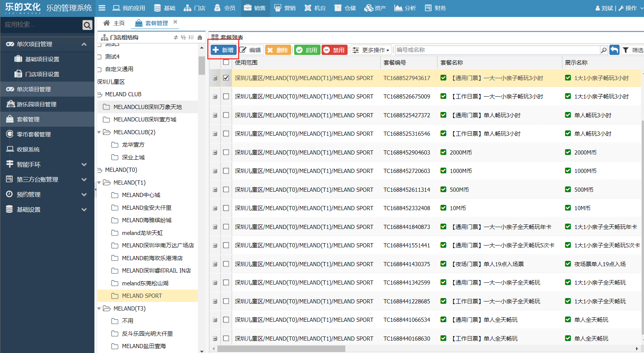Expand the row details for TC1688441430375
This screenshot has height=353, width=644.
215,264
